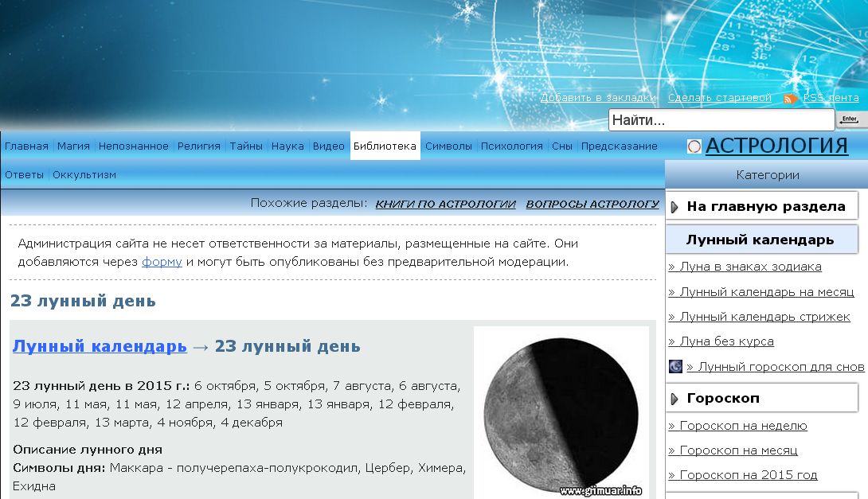Open the Сны menu item
This screenshot has width=868, height=499.
tap(562, 146)
